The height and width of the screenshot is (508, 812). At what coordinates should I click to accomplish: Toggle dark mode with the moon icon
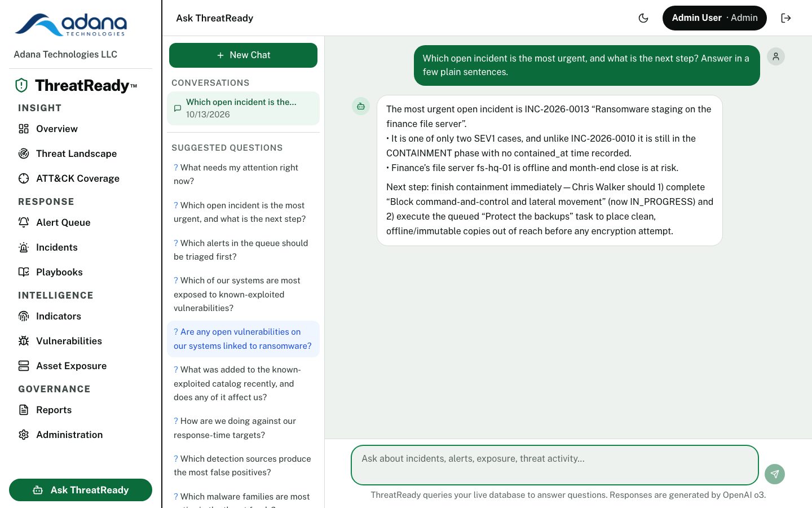tap(643, 18)
